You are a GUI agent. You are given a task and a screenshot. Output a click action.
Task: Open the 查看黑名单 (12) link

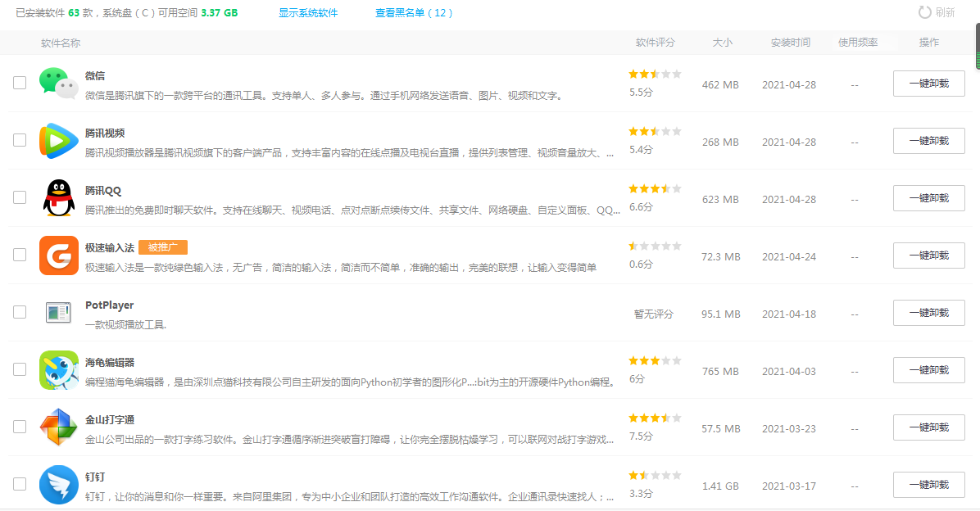coord(414,13)
